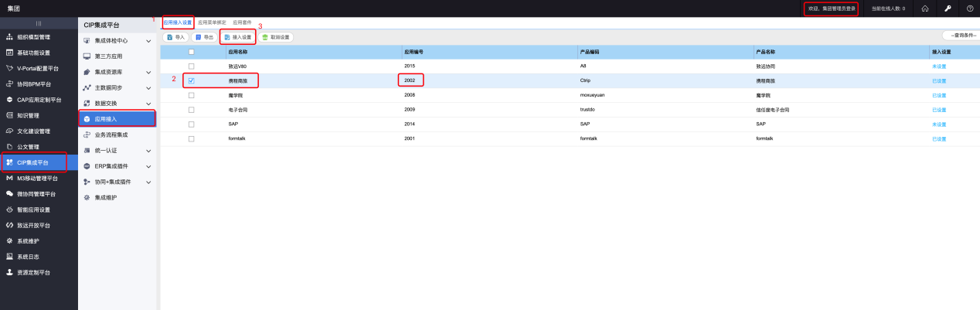The height and width of the screenshot is (310, 980).
Task: Toggle the select-all checkbox in table header
Action: click(x=192, y=52)
